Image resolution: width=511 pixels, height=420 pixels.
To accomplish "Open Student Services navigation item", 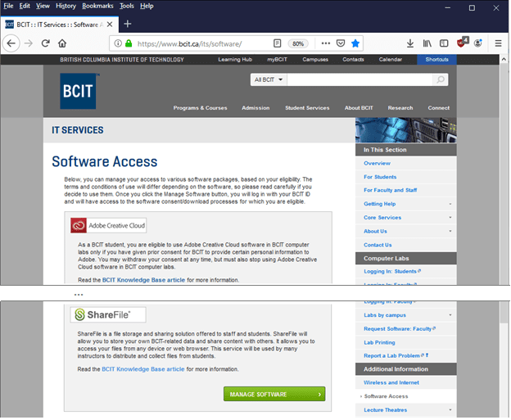I will pyautogui.click(x=307, y=108).
